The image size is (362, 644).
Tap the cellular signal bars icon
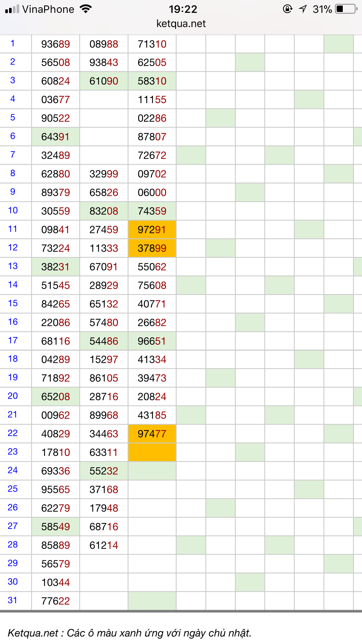pos(12,9)
